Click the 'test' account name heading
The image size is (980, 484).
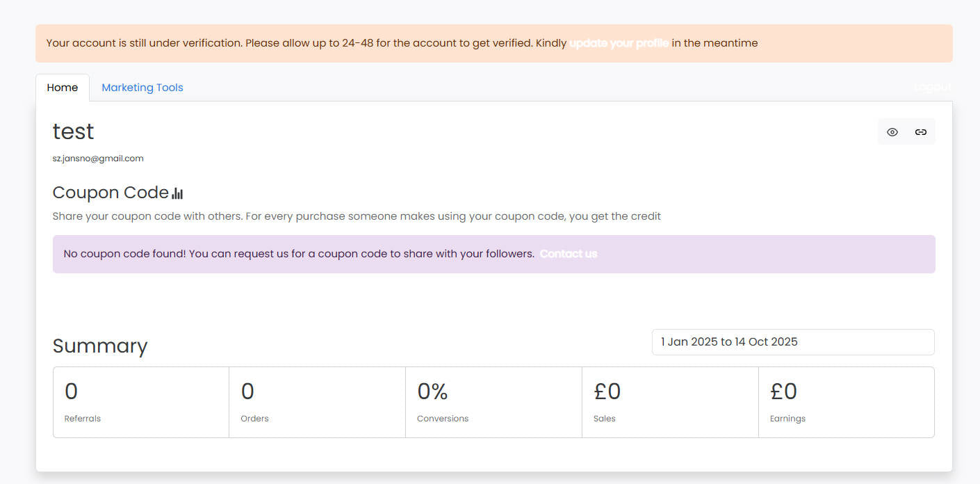pyautogui.click(x=73, y=131)
